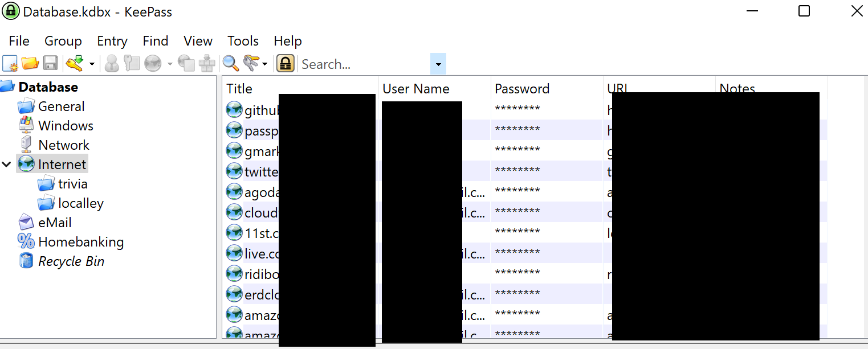The width and height of the screenshot is (868, 349).
Task: Click the New database toolbar icon
Action: tap(10, 64)
